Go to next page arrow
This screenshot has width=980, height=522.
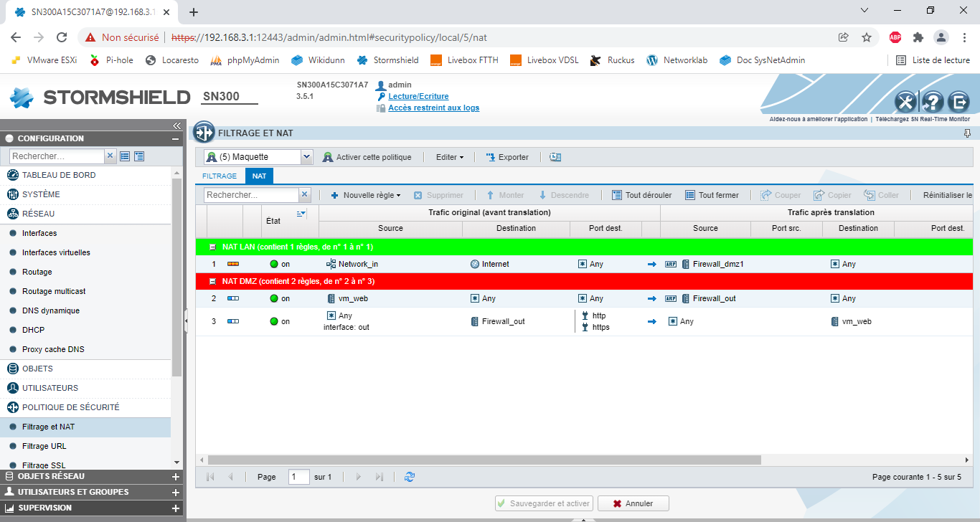[359, 477]
